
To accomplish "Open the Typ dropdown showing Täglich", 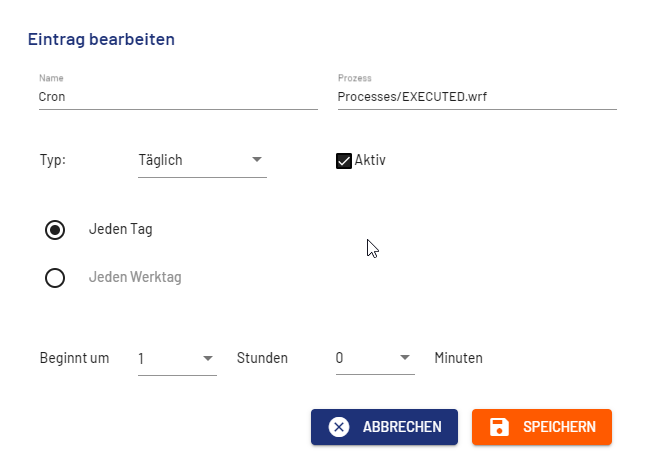I will click(x=201, y=160).
